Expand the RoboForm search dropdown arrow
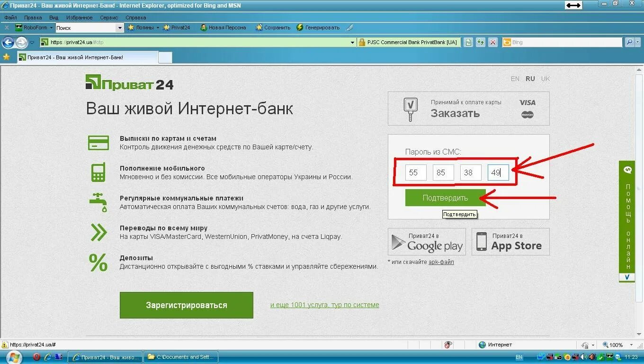The image size is (644, 364). coord(120,28)
